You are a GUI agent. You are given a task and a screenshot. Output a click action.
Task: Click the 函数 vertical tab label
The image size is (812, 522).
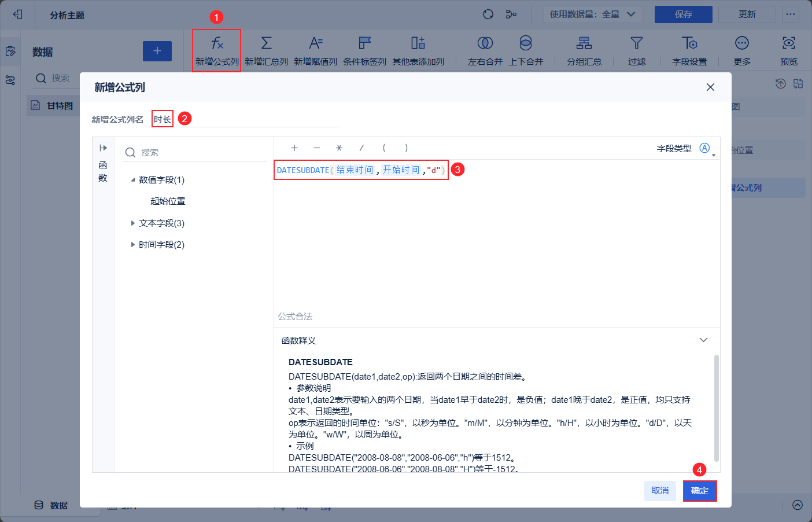tap(103, 171)
